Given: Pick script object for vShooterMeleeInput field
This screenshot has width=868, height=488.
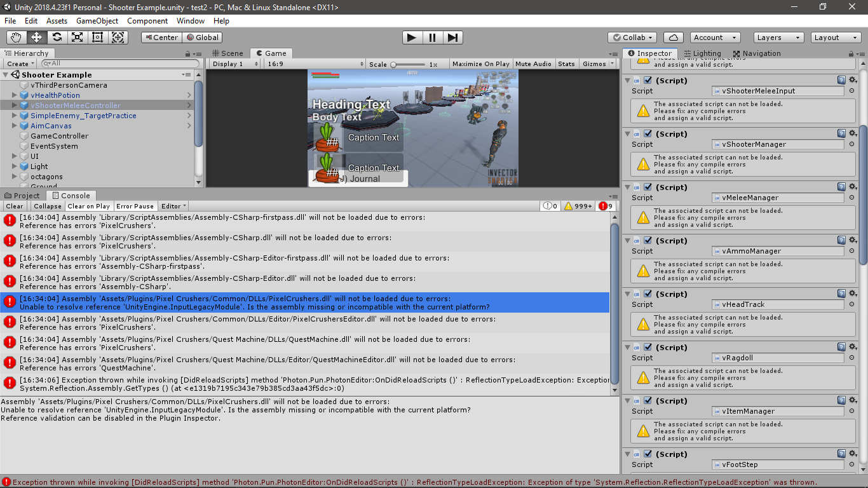Looking at the screenshot, I should pyautogui.click(x=851, y=91).
